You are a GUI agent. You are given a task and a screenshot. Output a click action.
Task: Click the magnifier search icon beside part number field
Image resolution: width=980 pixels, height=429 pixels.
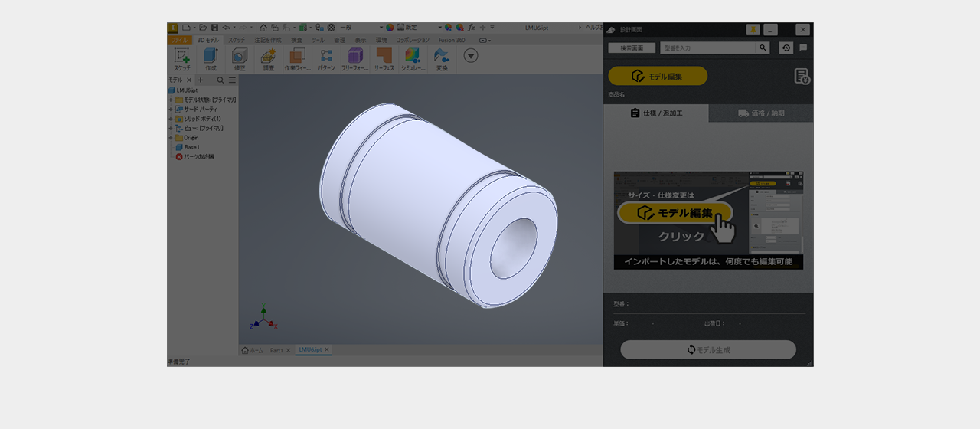pyautogui.click(x=763, y=47)
